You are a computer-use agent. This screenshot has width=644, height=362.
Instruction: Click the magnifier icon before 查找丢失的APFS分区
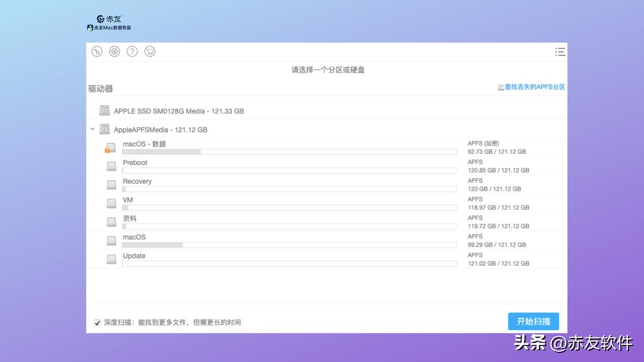501,86
